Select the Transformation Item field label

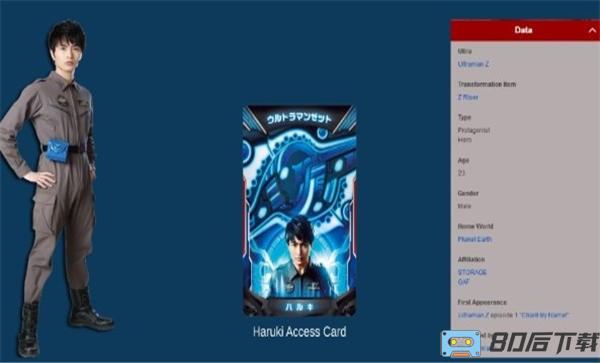point(487,84)
